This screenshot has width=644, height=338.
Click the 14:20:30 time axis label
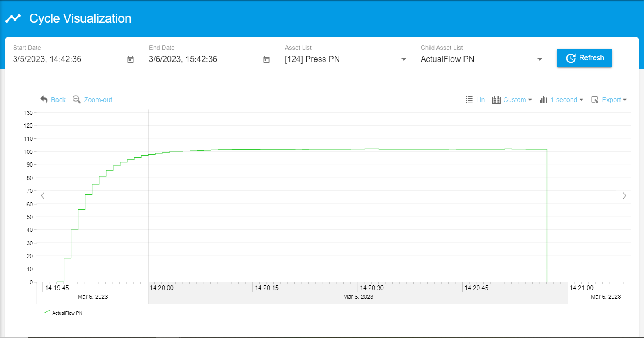point(372,288)
